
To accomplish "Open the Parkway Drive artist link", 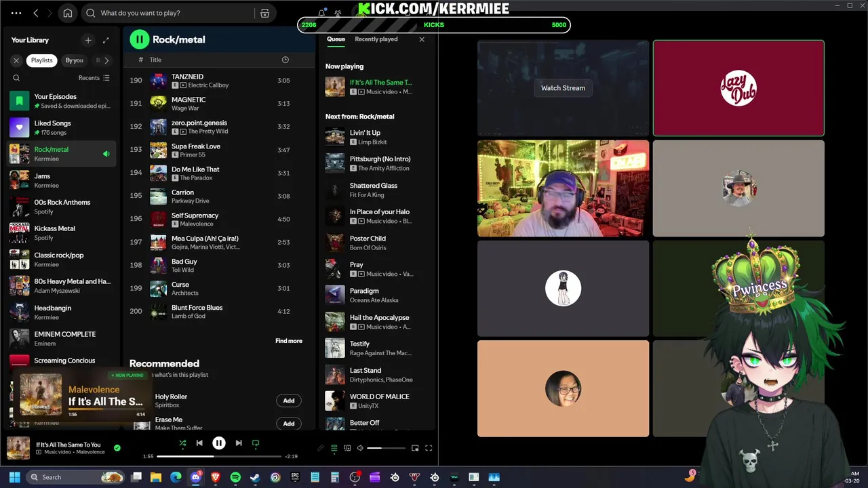I will 191,201.
